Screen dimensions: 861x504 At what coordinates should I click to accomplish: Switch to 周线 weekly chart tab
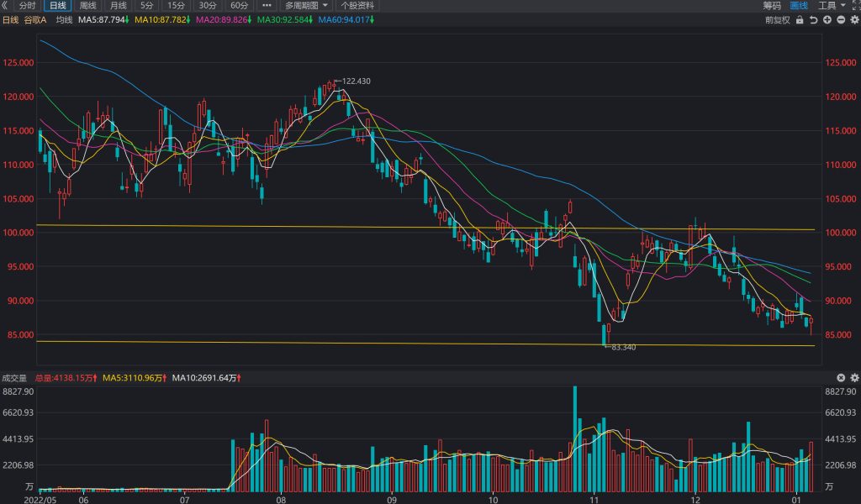tap(87, 6)
